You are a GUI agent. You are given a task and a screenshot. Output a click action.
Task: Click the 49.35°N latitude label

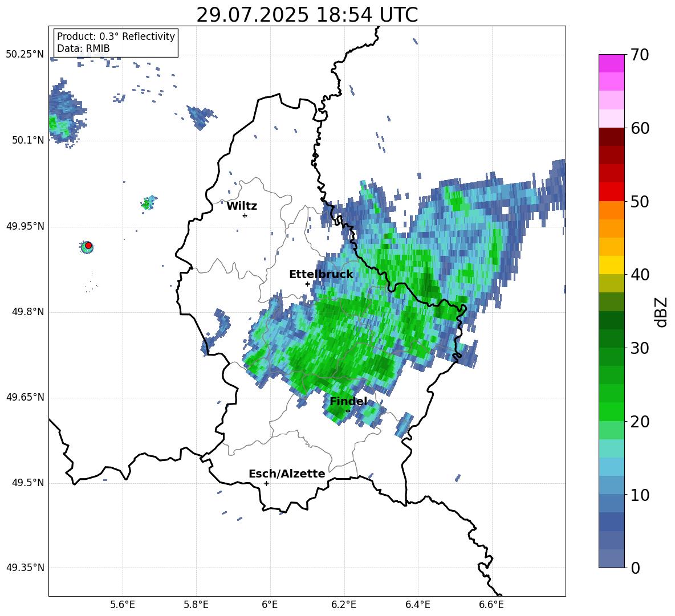point(25,568)
